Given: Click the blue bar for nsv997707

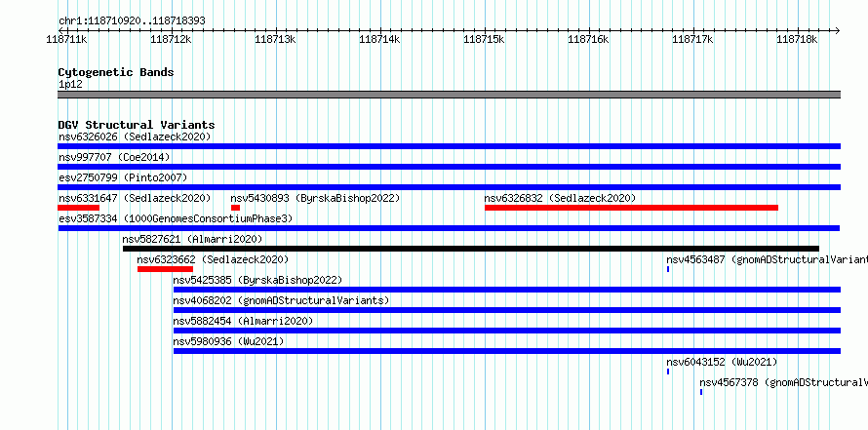Looking at the screenshot, I should point(449,167).
